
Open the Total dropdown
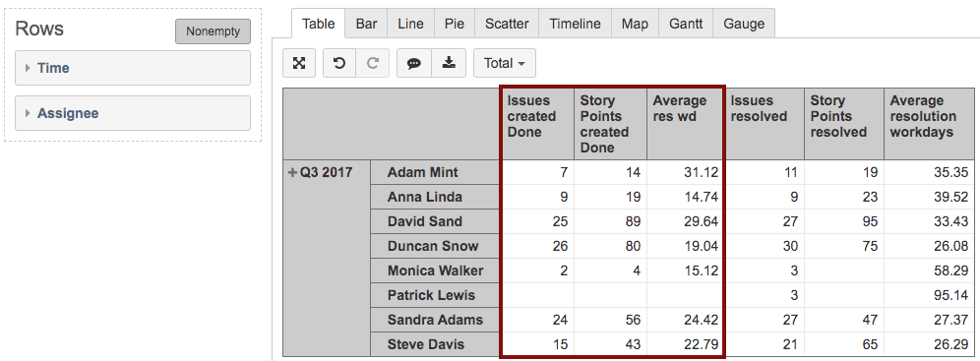505,63
